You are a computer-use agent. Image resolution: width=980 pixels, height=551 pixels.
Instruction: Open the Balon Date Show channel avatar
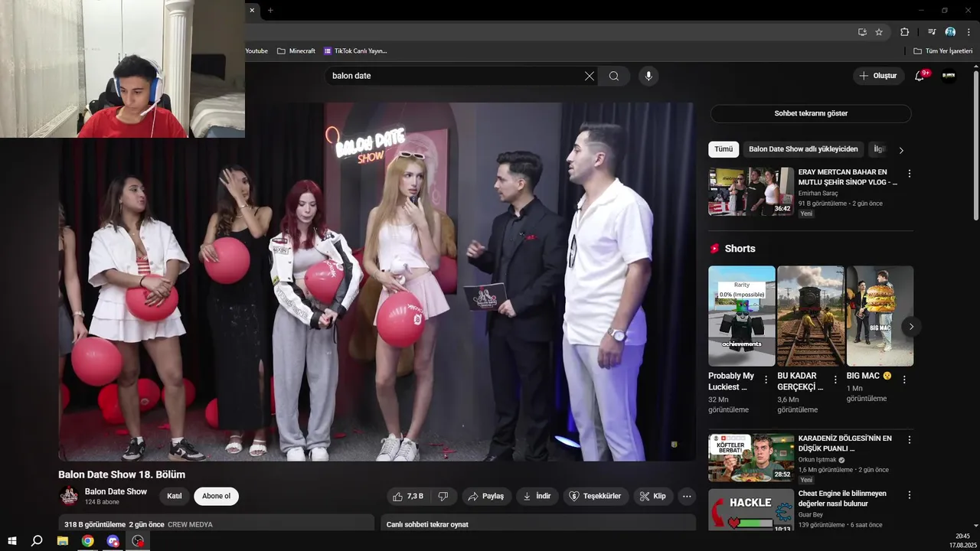[x=69, y=496]
